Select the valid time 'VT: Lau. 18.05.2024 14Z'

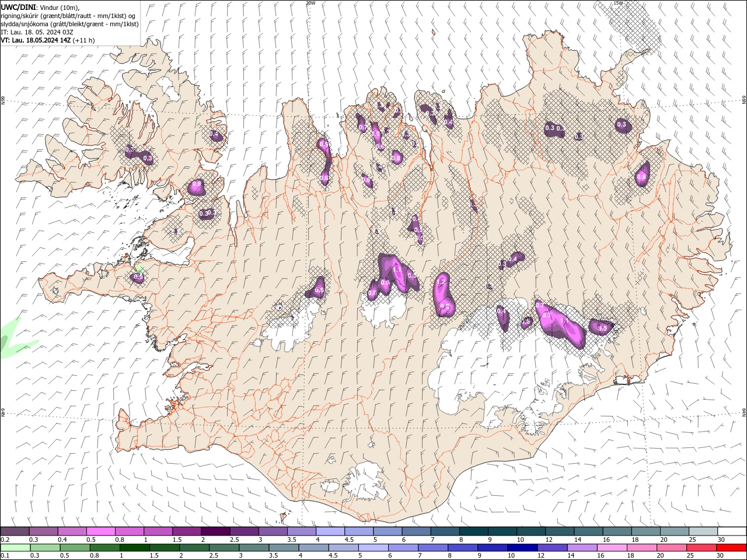[36, 40]
